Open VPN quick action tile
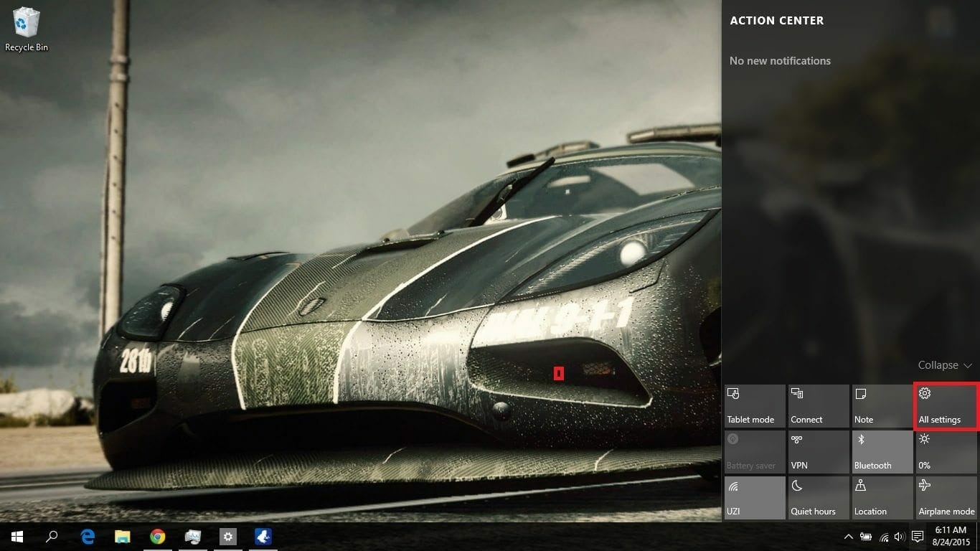 [819, 452]
